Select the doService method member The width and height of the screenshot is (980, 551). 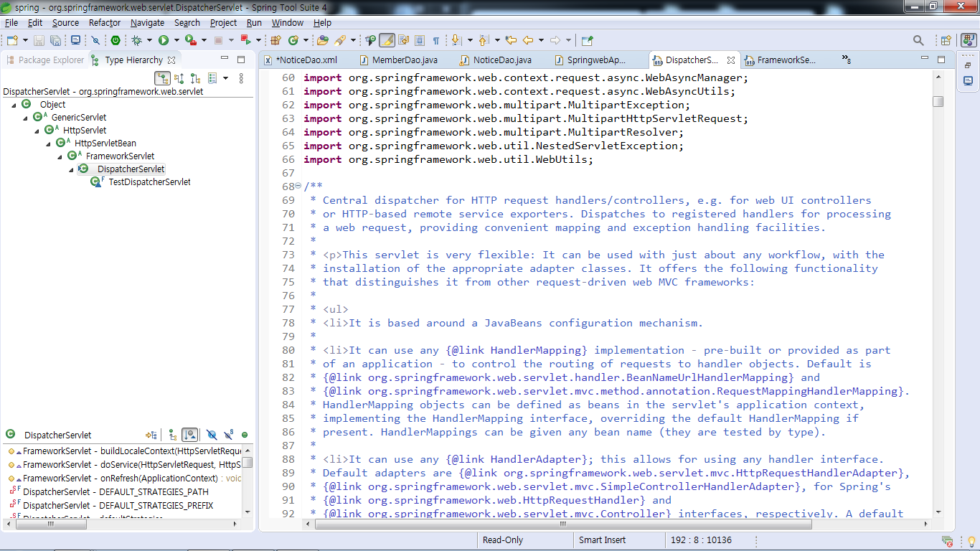click(132, 465)
